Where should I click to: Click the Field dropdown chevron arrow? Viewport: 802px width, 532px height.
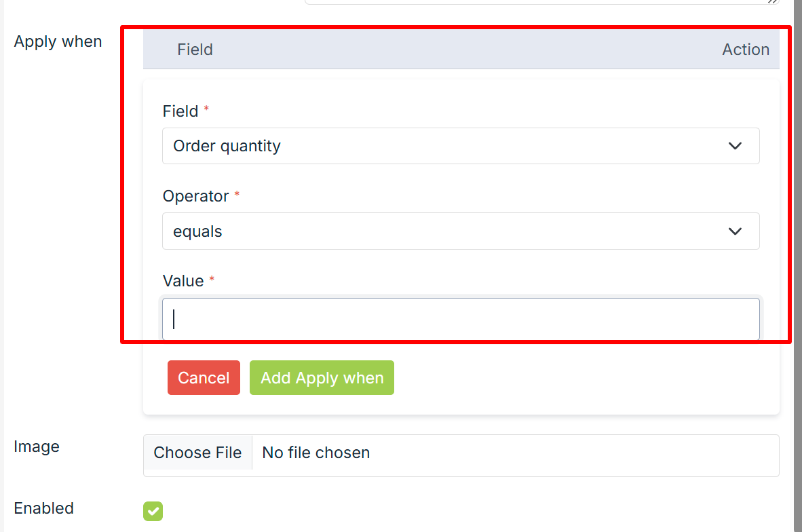tap(735, 146)
